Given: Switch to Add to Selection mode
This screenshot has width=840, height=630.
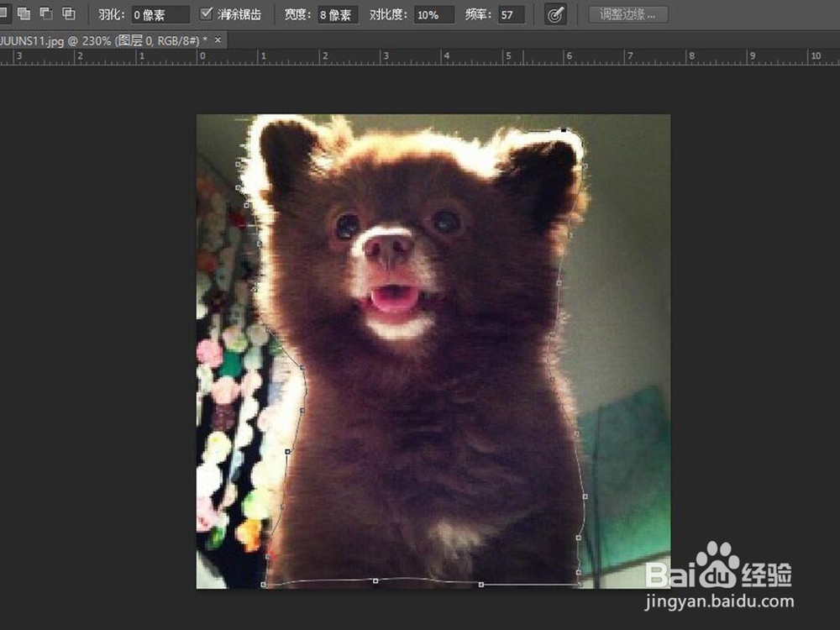Looking at the screenshot, I should [22, 13].
